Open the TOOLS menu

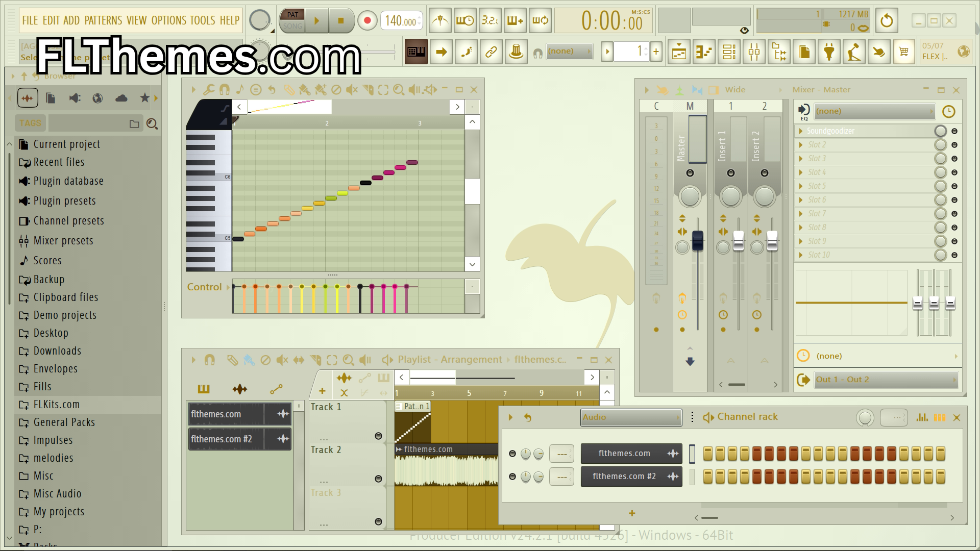[x=203, y=20]
